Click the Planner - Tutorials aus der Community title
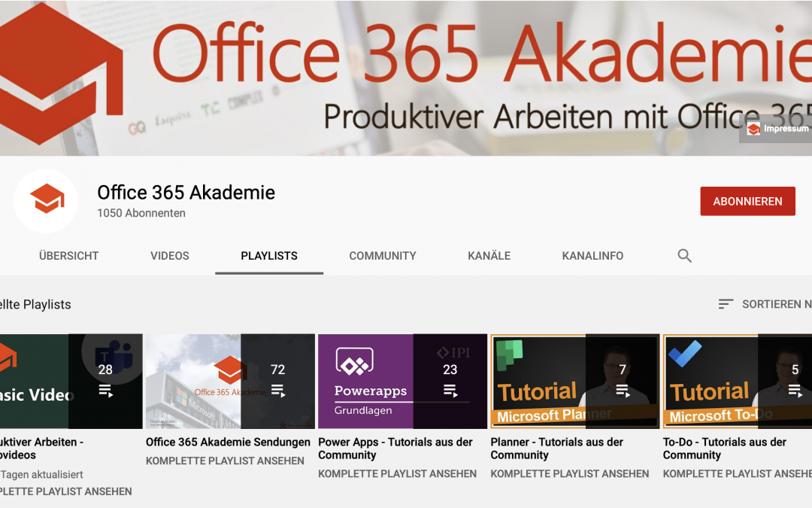This screenshot has height=508, width=812. pyautogui.click(x=556, y=449)
